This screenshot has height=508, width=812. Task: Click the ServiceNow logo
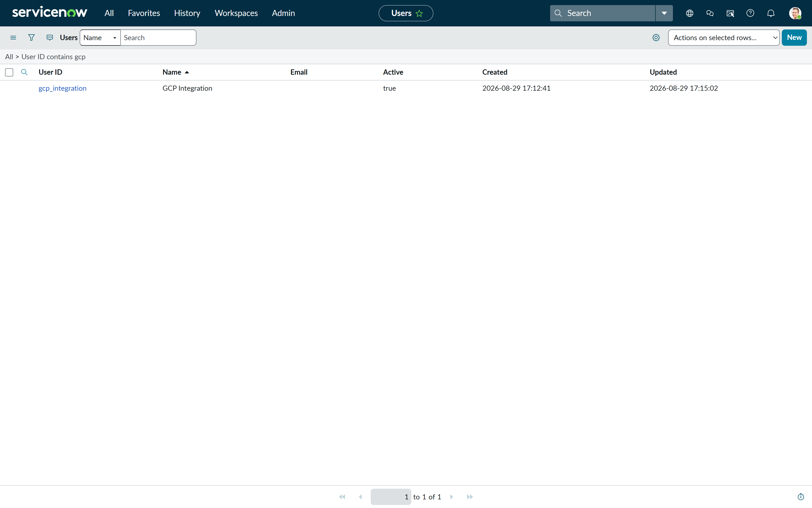tap(50, 12)
